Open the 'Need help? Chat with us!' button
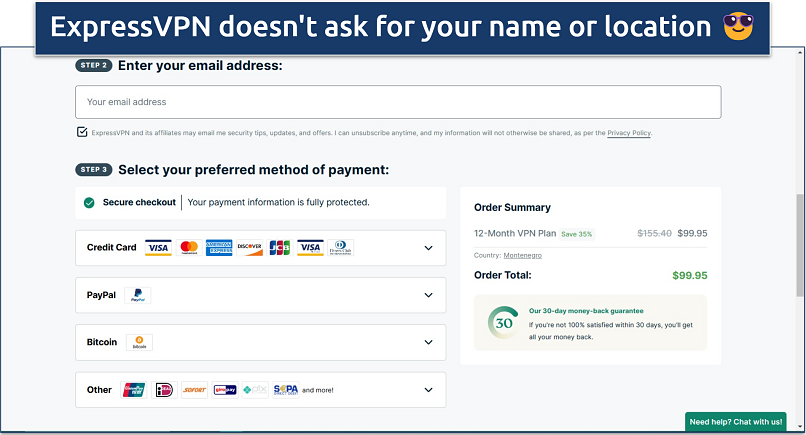Screen dimensions: 806x435 tap(736, 422)
